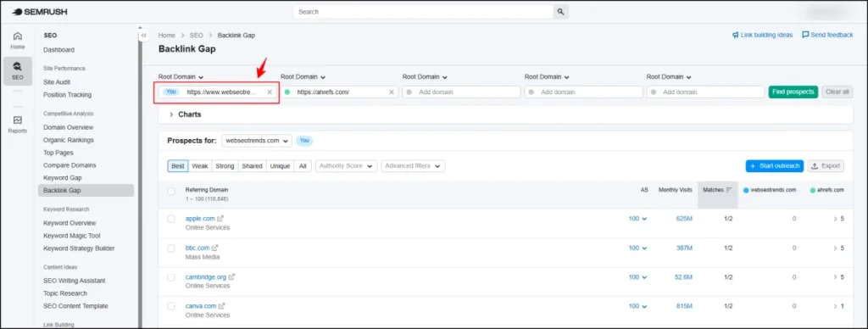Click the Export button
The image size is (868, 329).
pyautogui.click(x=826, y=165)
